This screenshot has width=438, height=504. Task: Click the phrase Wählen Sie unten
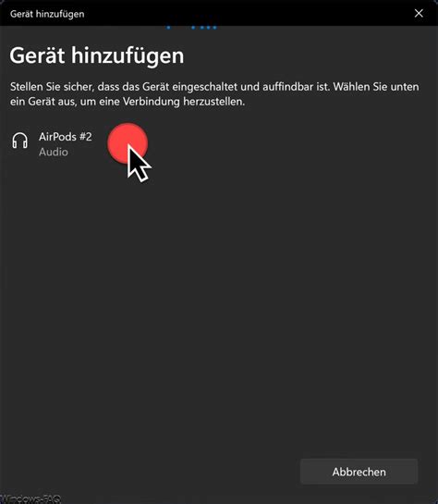click(x=376, y=87)
